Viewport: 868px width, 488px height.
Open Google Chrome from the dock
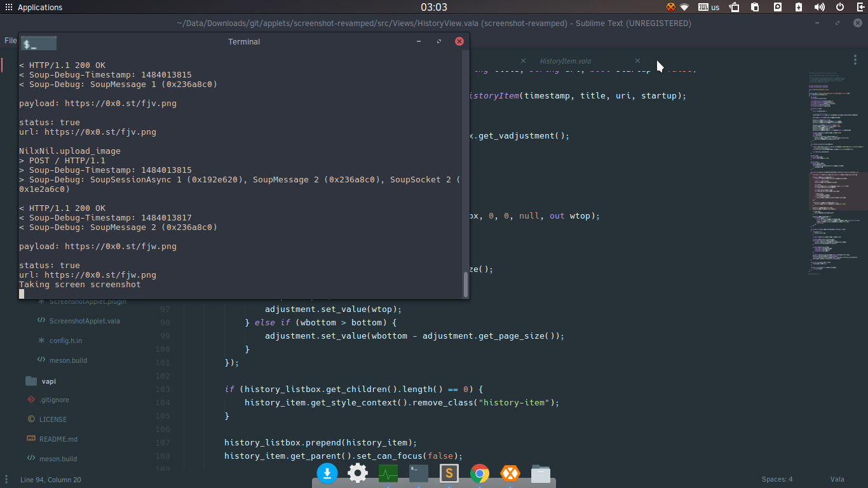[x=480, y=473]
